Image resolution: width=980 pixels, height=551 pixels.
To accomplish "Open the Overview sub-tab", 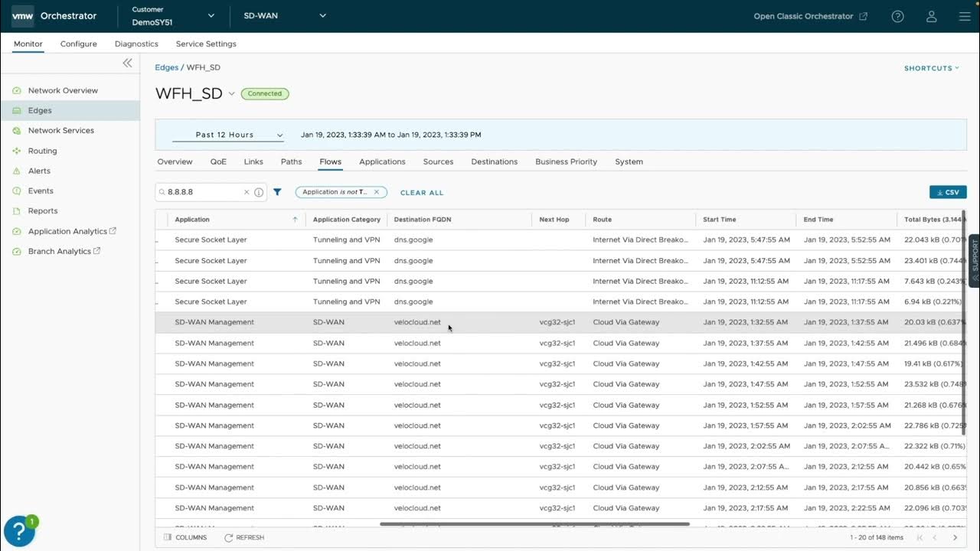I will pos(175,161).
